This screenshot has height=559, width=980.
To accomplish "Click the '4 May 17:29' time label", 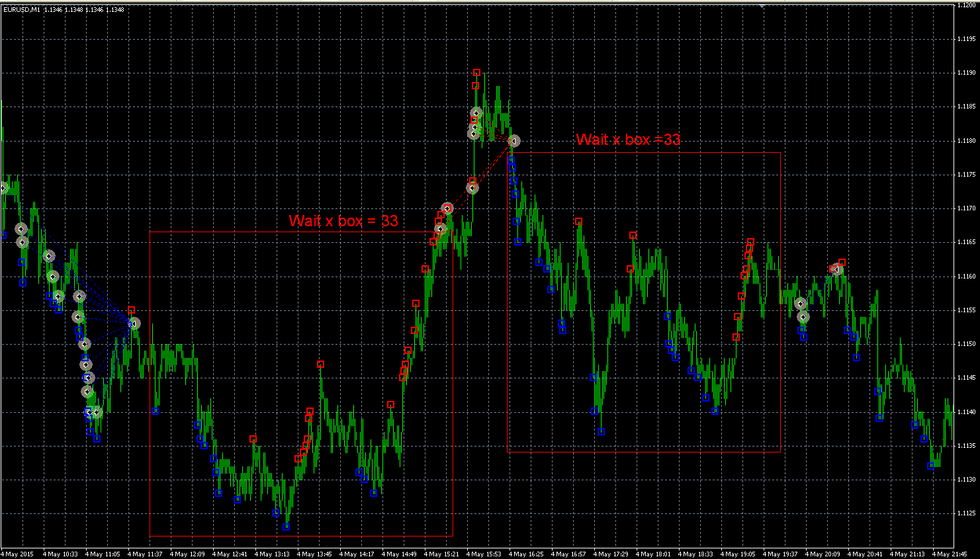I will click(611, 554).
